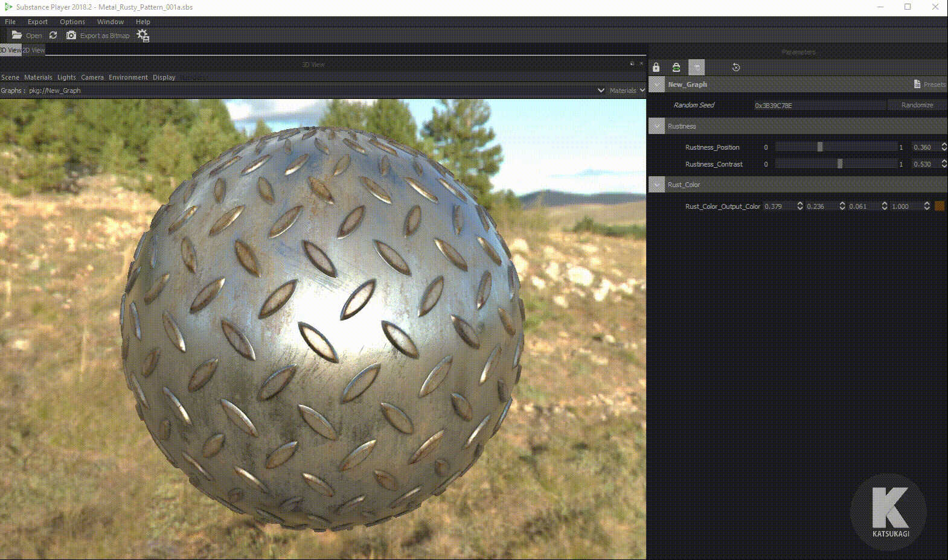Switch to the 2D View tab
Image resolution: width=948 pixels, height=560 pixels.
coord(34,50)
